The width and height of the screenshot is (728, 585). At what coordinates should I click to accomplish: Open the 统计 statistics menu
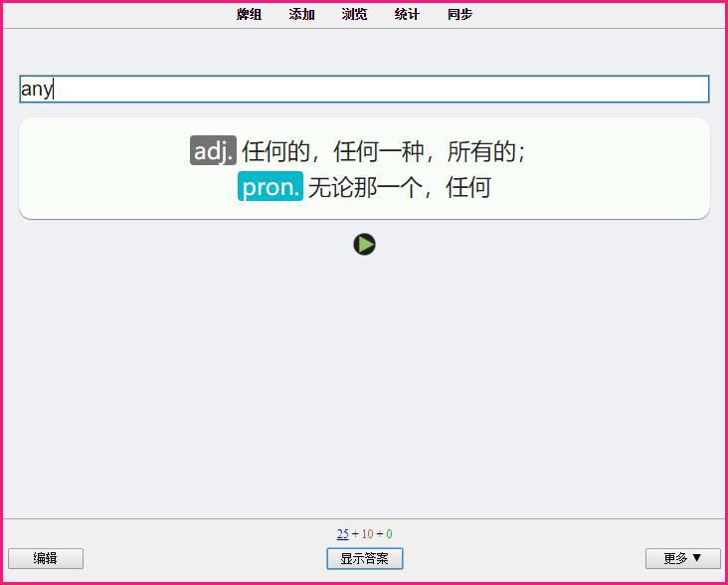pyautogui.click(x=407, y=14)
